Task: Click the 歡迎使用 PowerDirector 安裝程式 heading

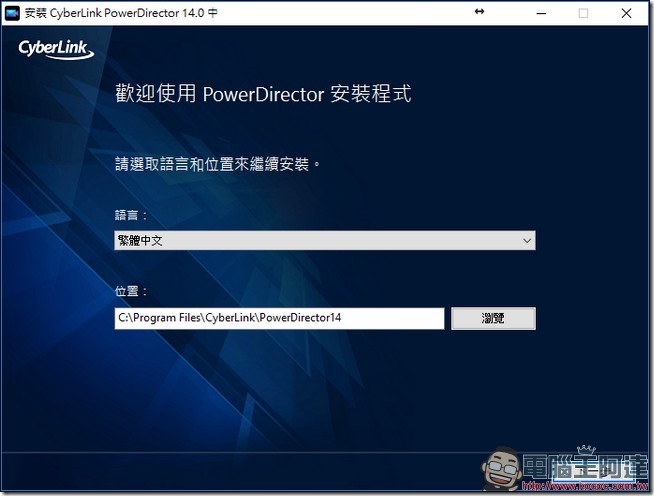Action: (x=264, y=93)
